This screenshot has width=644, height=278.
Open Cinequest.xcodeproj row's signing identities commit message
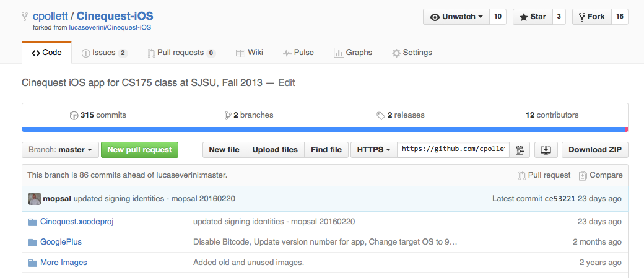pos(274,222)
